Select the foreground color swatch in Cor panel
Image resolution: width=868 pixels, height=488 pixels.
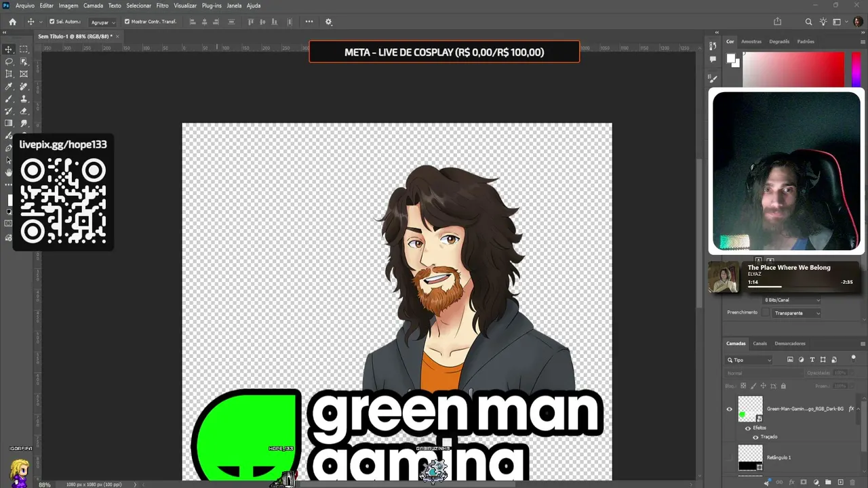(x=732, y=58)
